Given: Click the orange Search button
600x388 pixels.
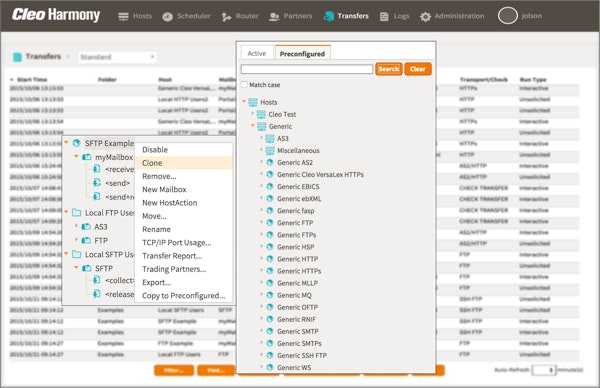Looking at the screenshot, I should (x=388, y=69).
